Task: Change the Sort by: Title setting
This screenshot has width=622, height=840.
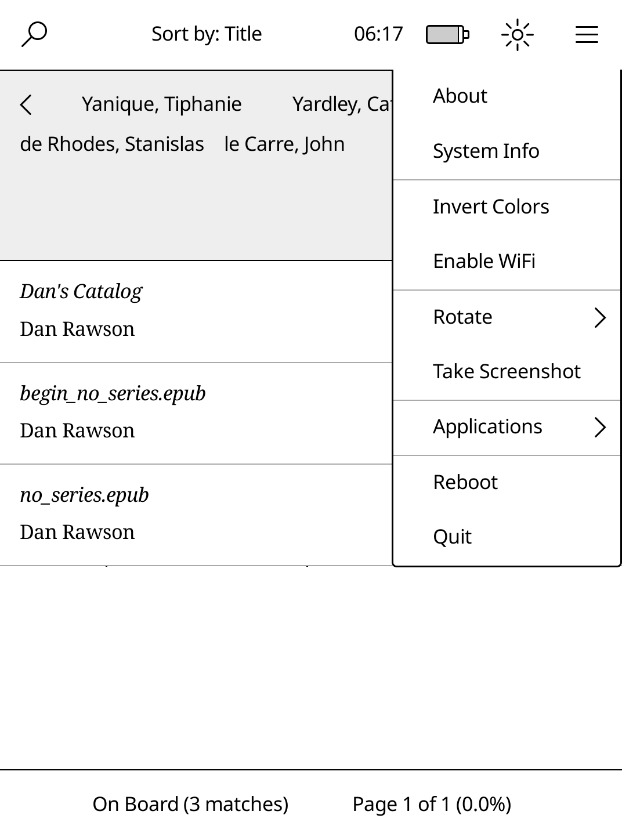Action: pos(207,34)
